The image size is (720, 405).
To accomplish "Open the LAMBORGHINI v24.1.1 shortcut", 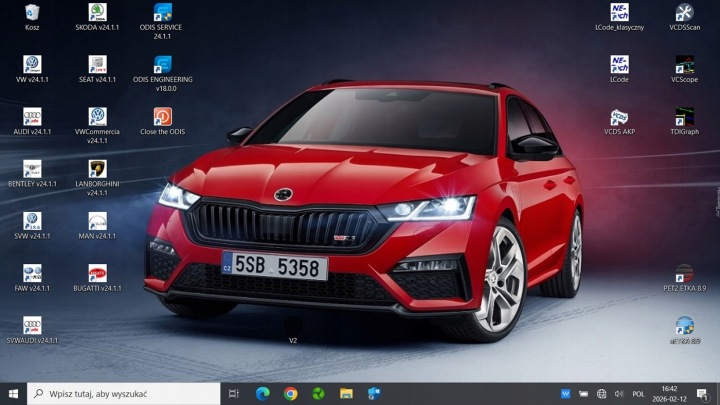I will (97, 178).
